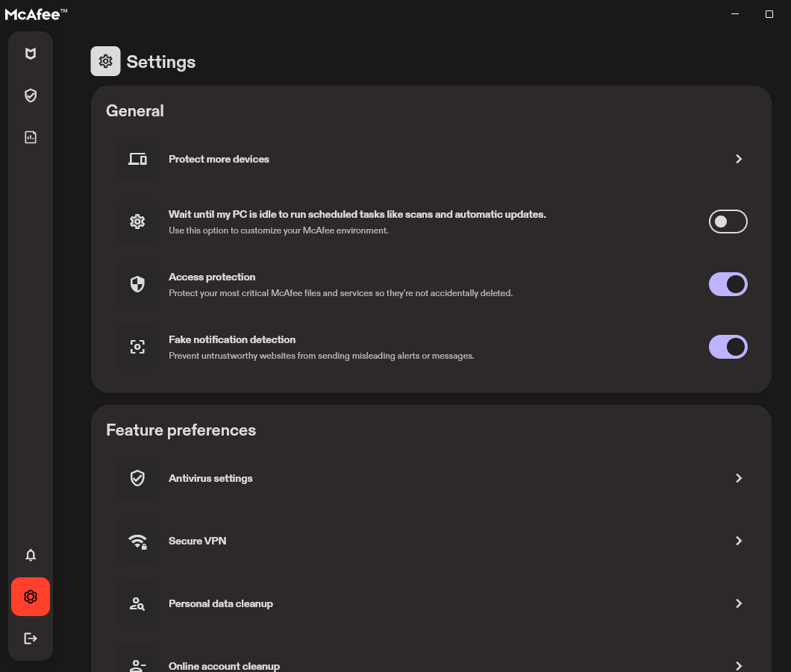Enable wait until PC is idle toggle
The width and height of the screenshot is (791, 672).
point(728,222)
